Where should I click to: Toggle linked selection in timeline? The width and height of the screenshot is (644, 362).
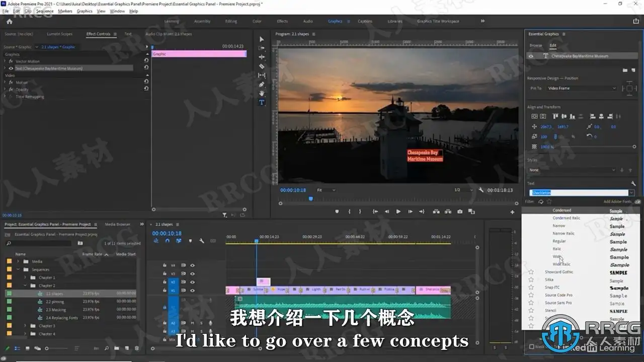(x=179, y=241)
